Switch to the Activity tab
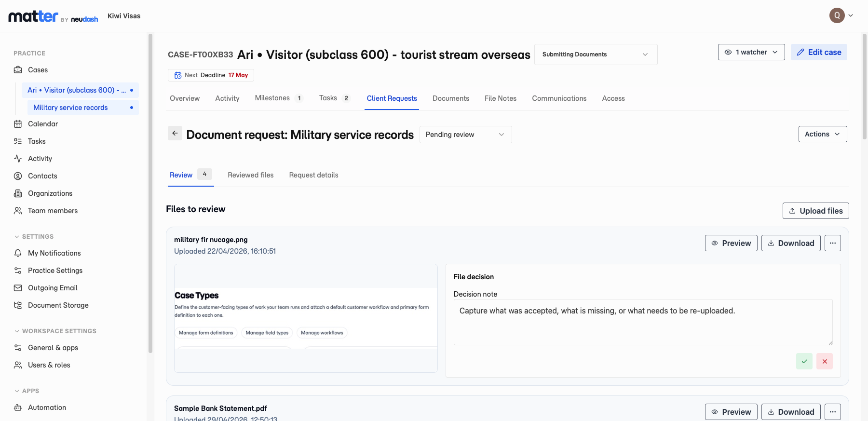The width and height of the screenshot is (868, 421). pyautogui.click(x=227, y=98)
